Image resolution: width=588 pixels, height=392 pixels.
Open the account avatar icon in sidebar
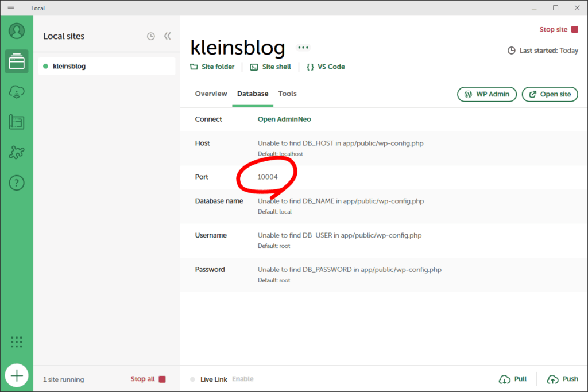(x=17, y=30)
